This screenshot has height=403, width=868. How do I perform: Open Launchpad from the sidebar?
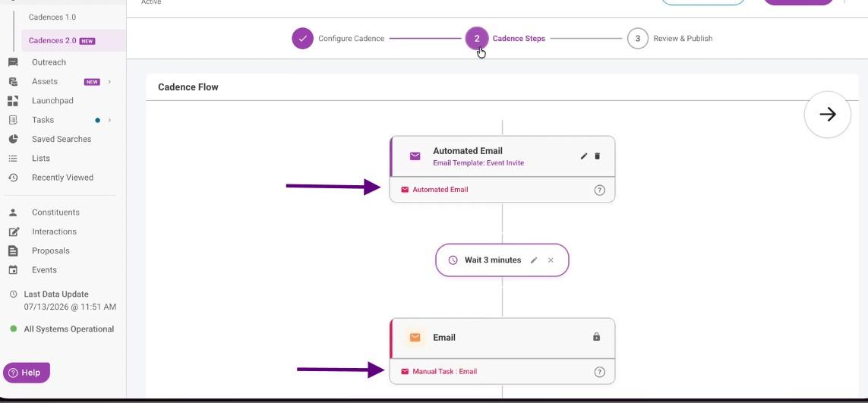pyautogui.click(x=52, y=101)
